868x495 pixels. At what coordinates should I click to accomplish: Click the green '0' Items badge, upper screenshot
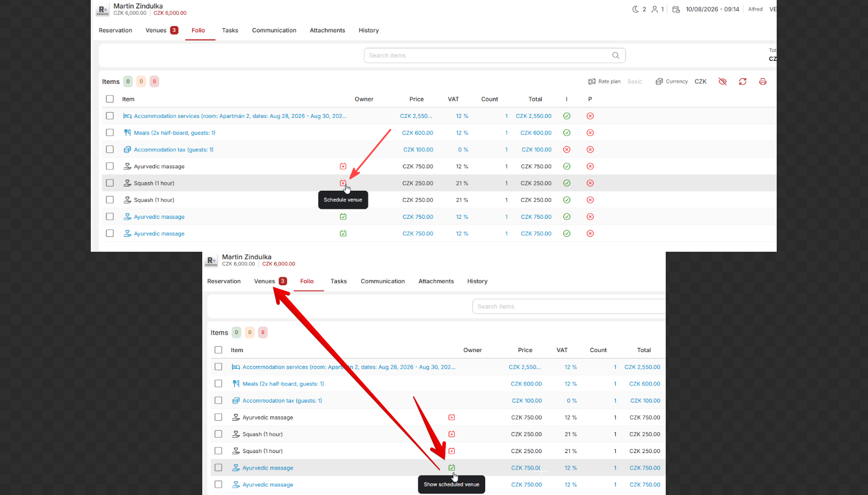click(128, 81)
